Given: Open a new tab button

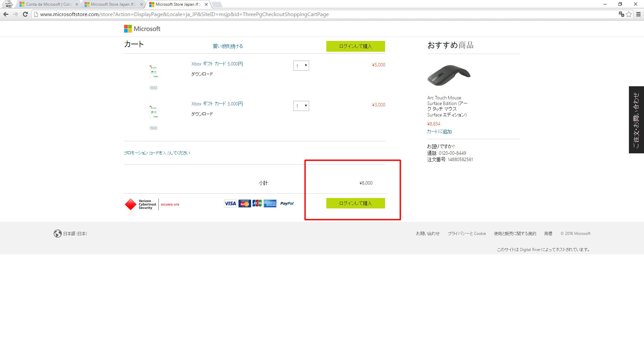Looking at the screenshot, I should (217, 4).
